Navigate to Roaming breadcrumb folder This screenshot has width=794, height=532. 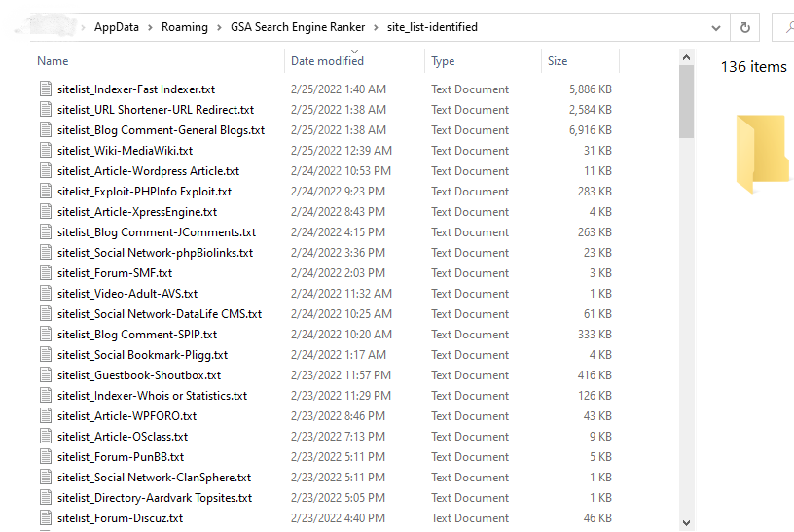pos(185,27)
